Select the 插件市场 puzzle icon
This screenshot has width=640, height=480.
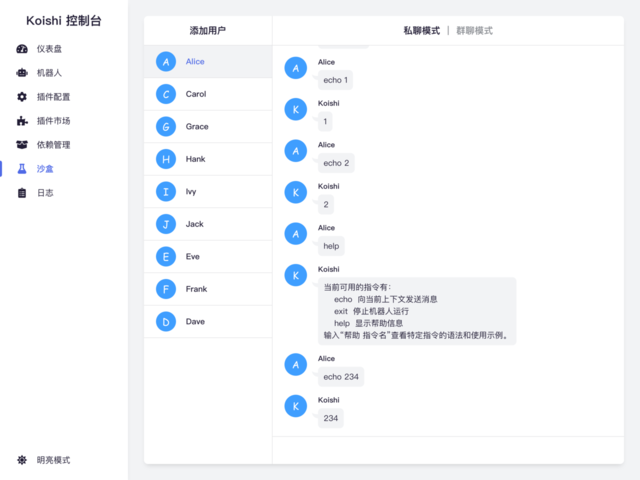[x=23, y=121]
